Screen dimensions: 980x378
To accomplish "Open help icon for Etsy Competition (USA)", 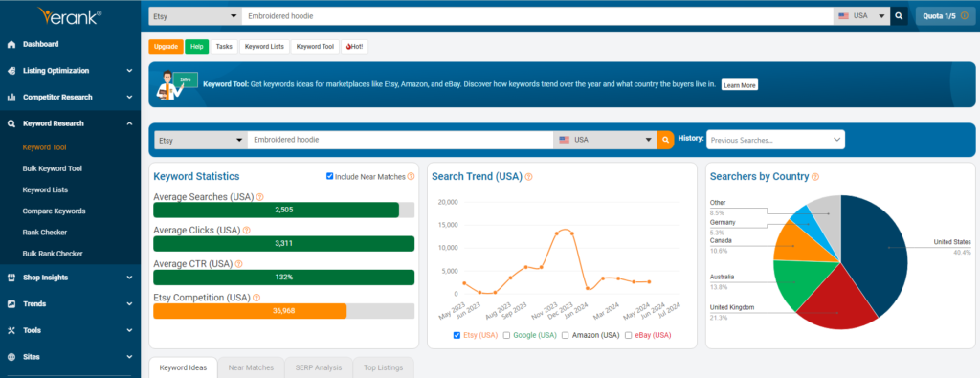I will pyautogui.click(x=256, y=298).
